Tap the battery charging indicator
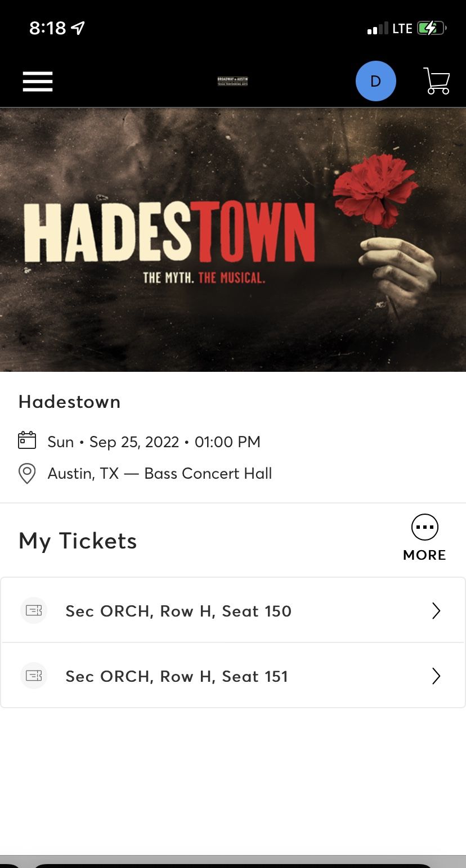 [x=431, y=28]
